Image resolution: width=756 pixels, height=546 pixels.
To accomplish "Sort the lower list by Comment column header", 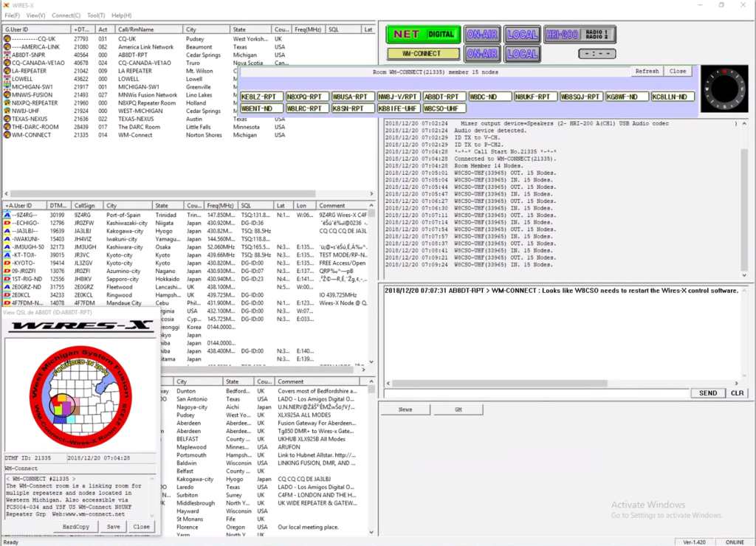I will click(x=319, y=381).
